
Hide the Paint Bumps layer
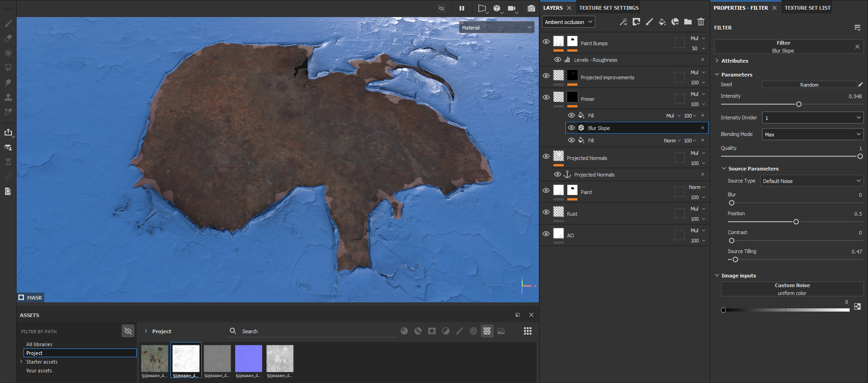coord(546,41)
